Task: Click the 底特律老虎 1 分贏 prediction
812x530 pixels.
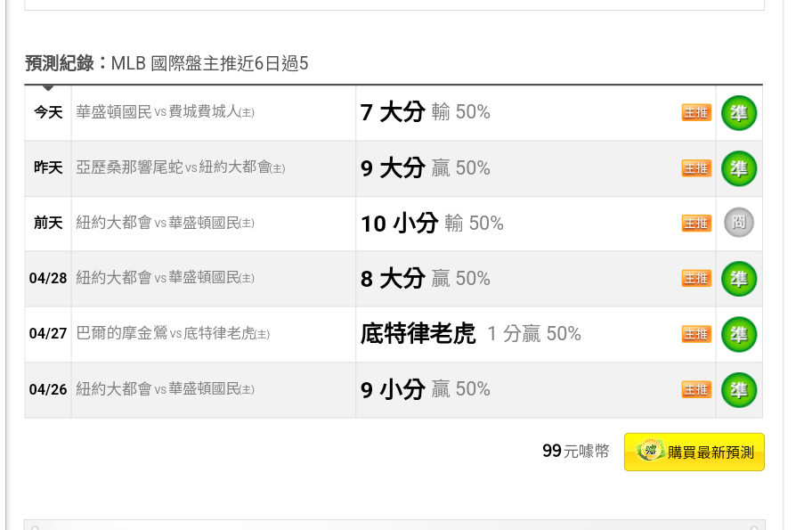Action: pyautogui.click(x=471, y=334)
